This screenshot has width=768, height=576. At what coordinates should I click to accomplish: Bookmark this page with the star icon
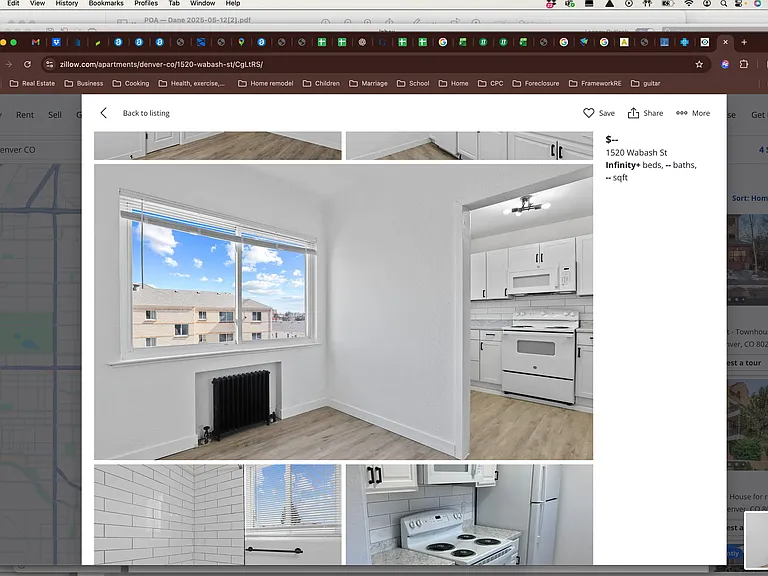(x=699, y=64)
